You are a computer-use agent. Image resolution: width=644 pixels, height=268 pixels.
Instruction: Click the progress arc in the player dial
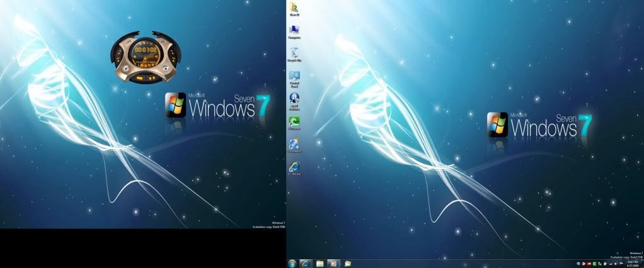[158, 55]
